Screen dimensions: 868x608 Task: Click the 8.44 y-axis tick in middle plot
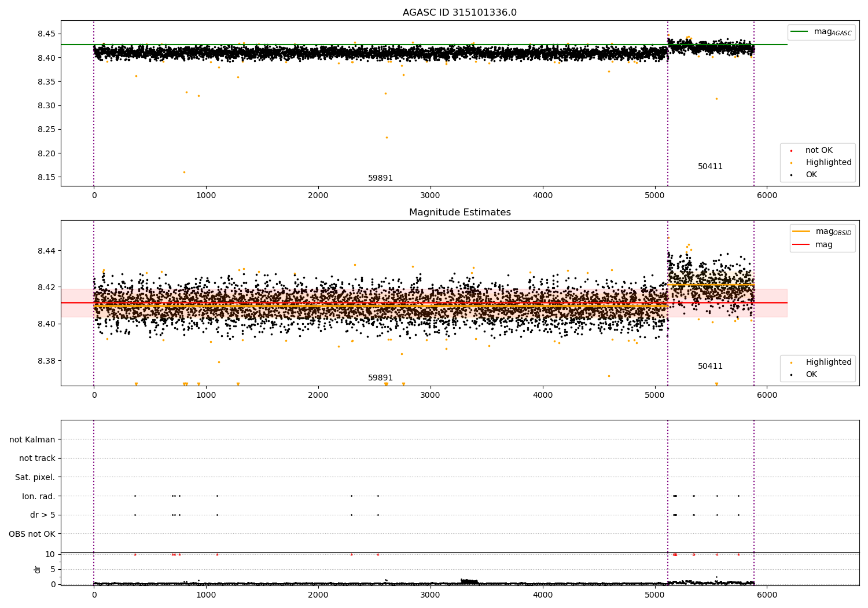point(46,251)
